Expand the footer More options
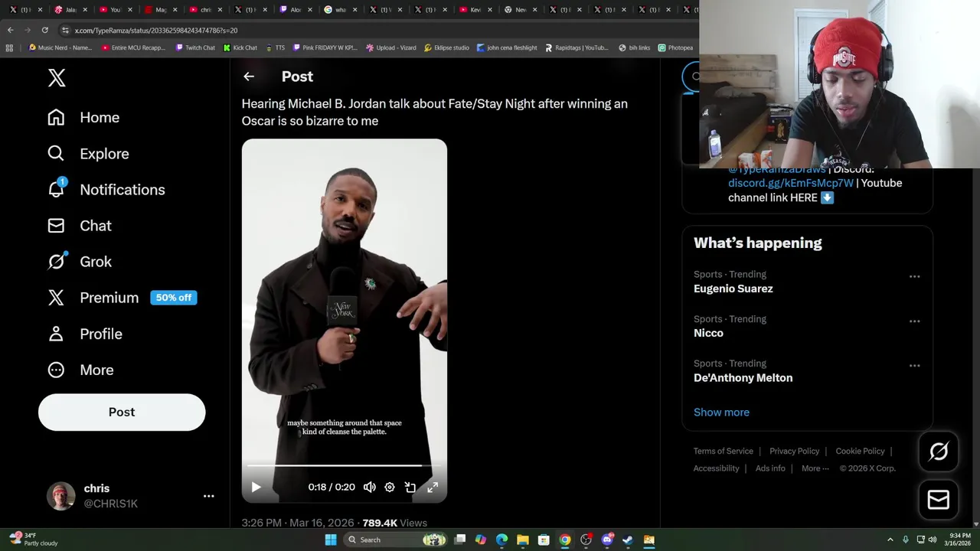Screen dimensions: 980x551 pyautogui.click(x=815, y=468)
